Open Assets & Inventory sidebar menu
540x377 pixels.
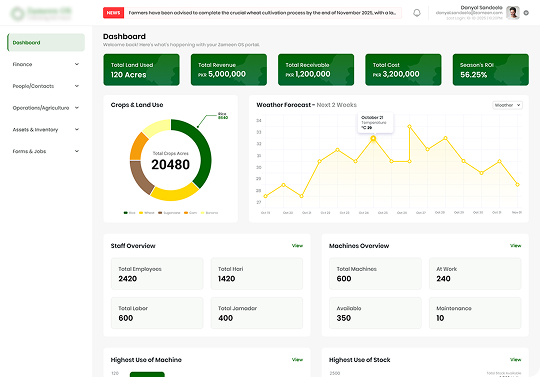click(x=46, y=129)
